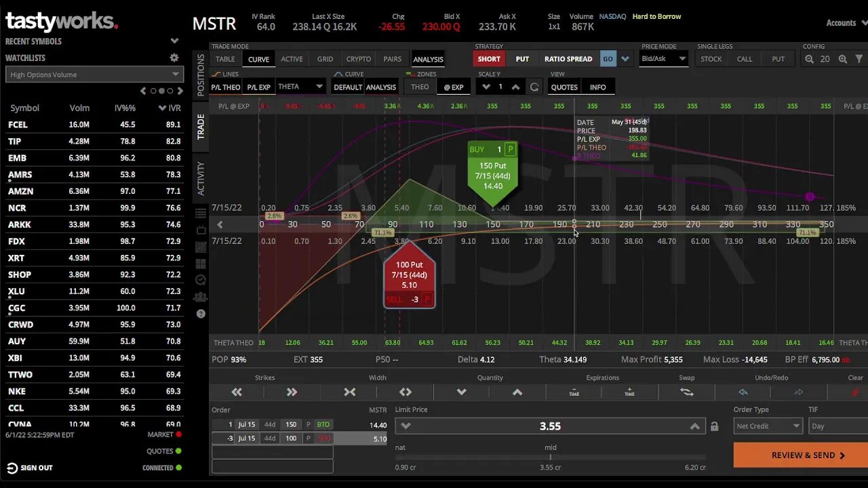Widen the spread width icon
Viewport: 868px width, 488px height.
pyautogui.click(x=406, y=392)
